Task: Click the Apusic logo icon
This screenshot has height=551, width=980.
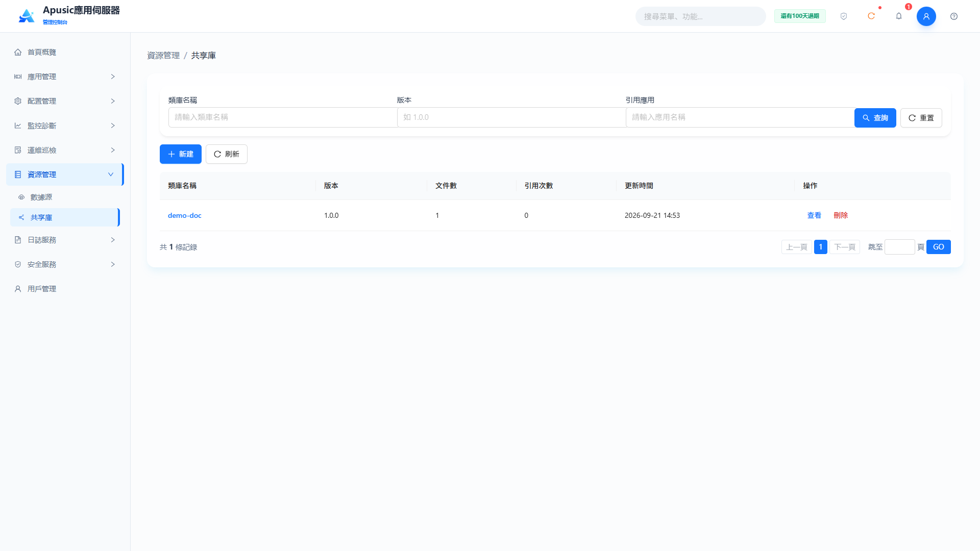Action: click(27, 16)
